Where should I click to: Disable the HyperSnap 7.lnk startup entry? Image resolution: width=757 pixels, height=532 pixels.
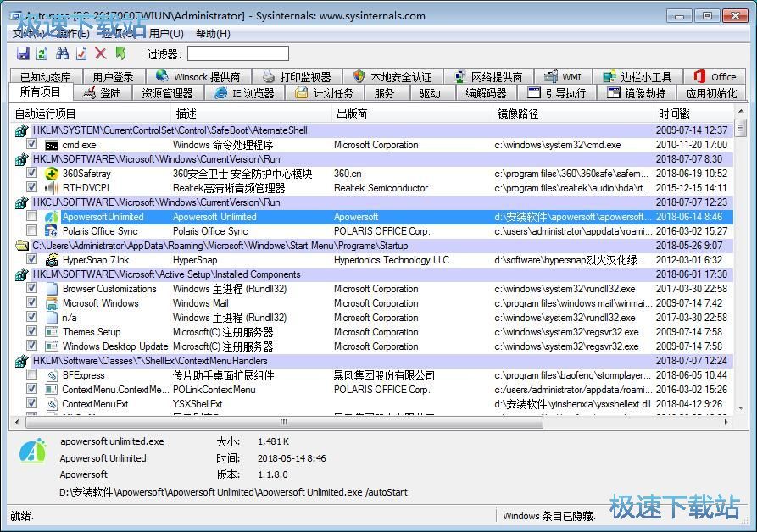point(32,259)
